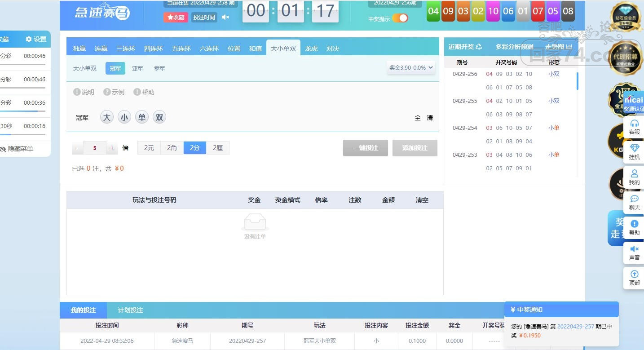Choose the 2角 unit option
644x350 pixels.
point(172,148)
